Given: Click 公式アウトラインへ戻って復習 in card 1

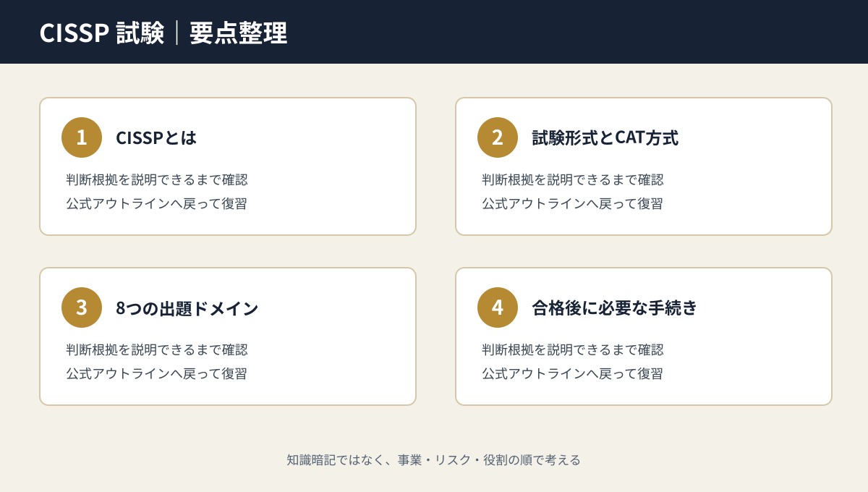Looking at the screenshot, I should tap(157, 203).
